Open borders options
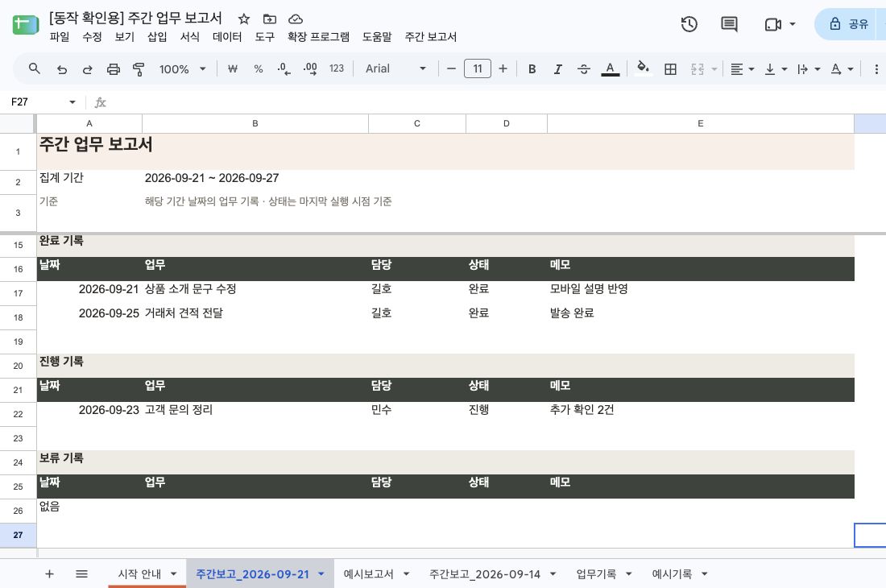 [670, 69]
